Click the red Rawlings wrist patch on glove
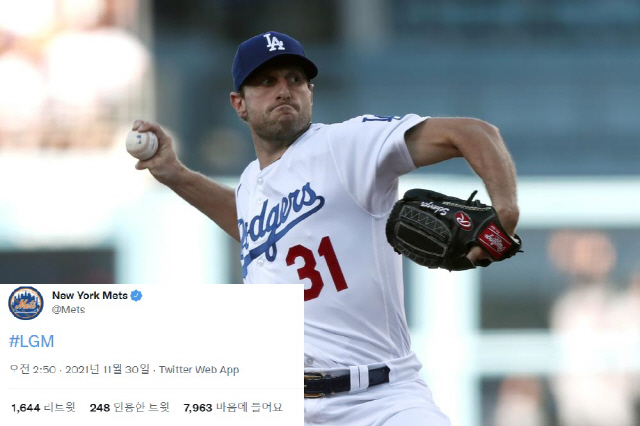 point(495,241)
